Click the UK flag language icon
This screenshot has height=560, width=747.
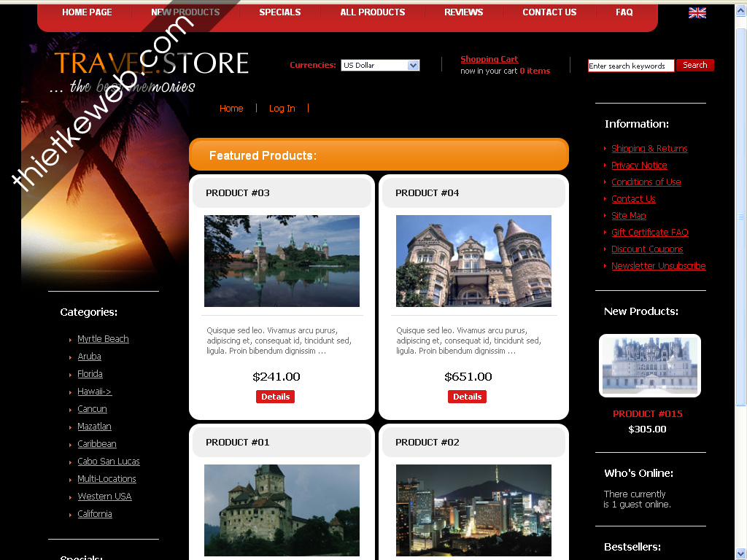[x=697, y=12]
